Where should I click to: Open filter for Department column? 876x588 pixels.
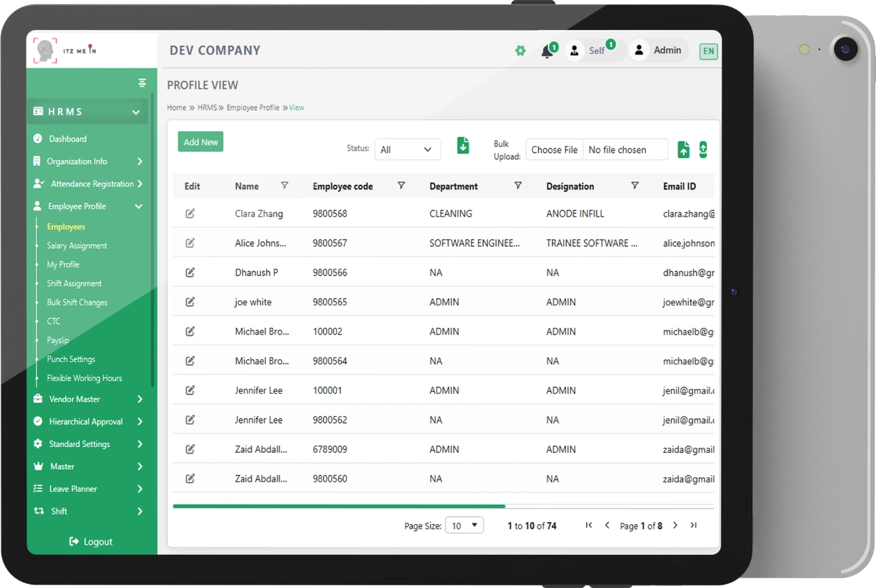click(518, 186)
